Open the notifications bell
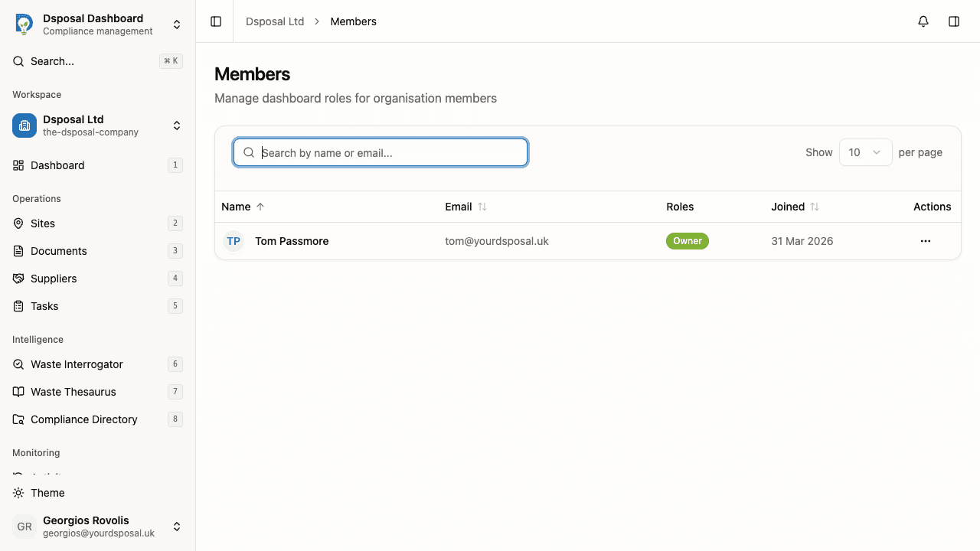This screenshot has width=980, height=551. click(923, 21)
